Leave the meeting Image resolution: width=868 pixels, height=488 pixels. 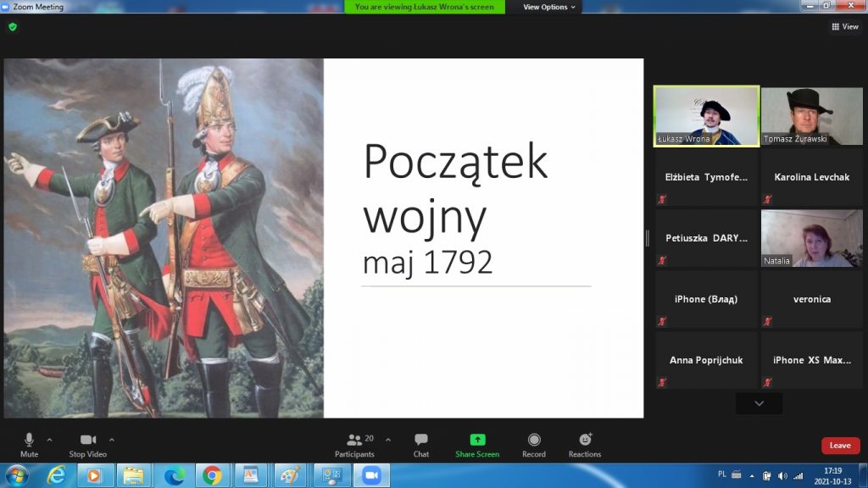tap(840, 446)
